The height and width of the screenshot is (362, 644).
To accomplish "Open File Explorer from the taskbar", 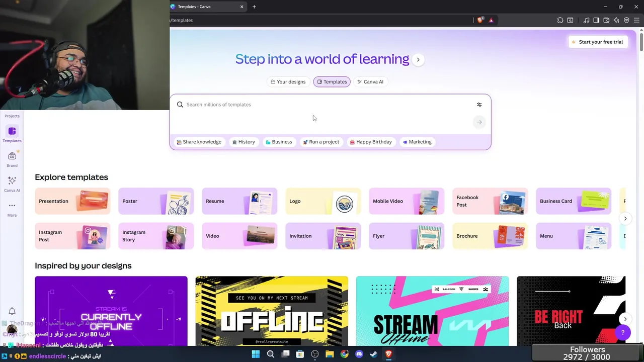I will [330, 354].
